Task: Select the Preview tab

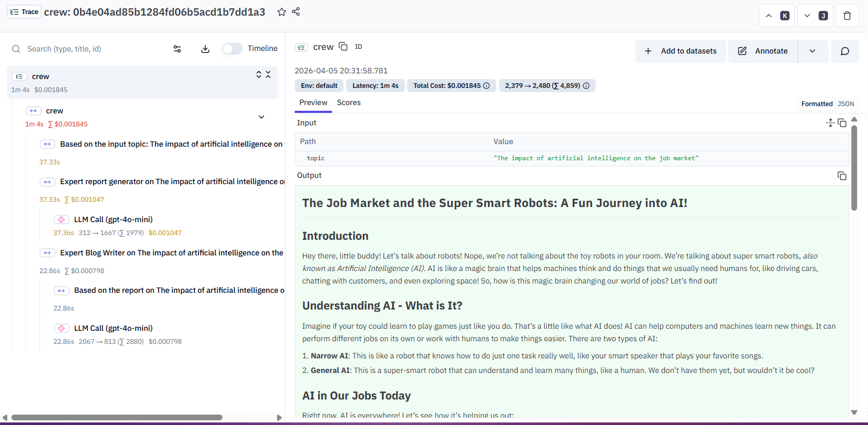Action: pos(313,102)
